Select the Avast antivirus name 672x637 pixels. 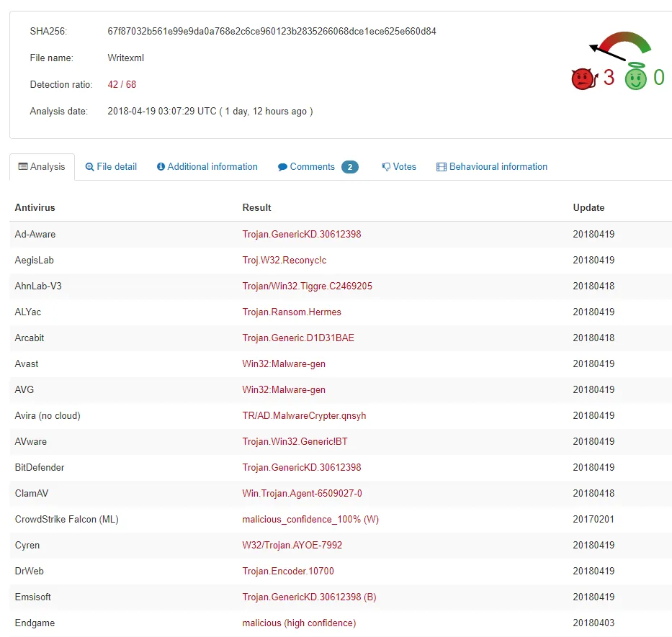coord(27,363)
